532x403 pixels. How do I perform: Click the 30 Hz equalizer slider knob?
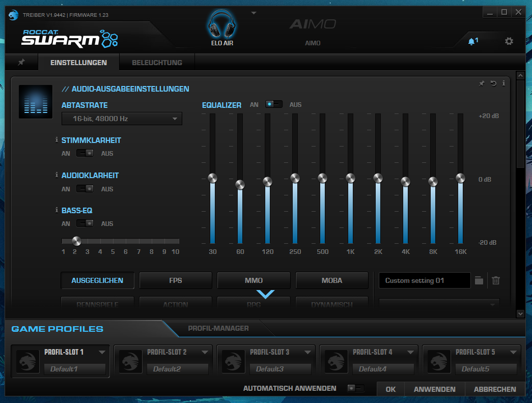tap(212, 178)
